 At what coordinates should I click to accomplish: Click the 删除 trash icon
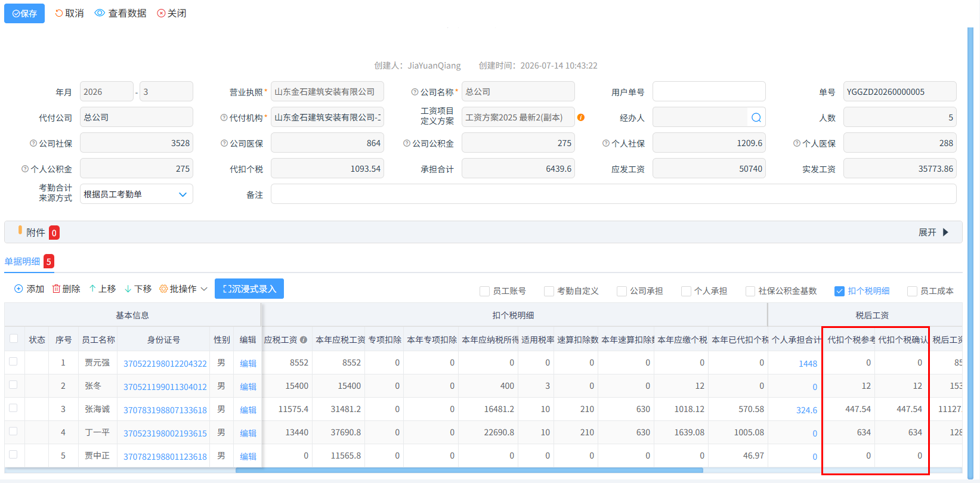click(x=56, y=289)
